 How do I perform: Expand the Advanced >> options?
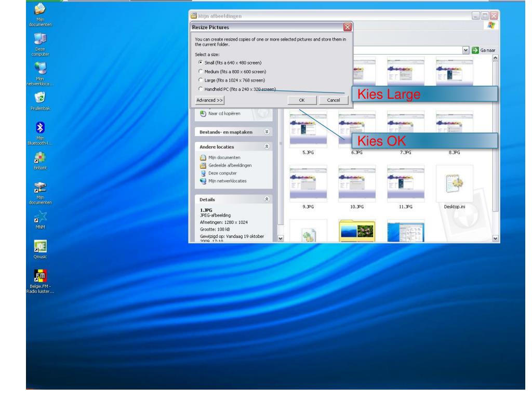click(x=209, y=100)
